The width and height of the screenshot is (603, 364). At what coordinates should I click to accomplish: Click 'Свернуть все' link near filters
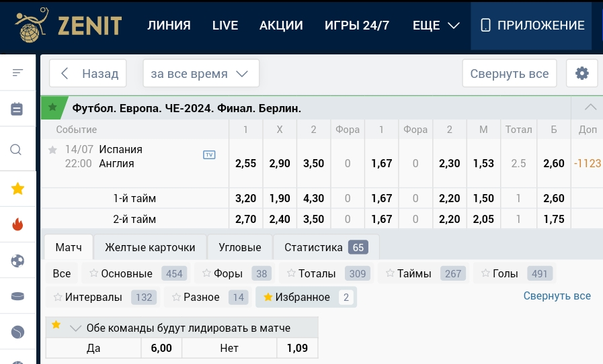[557, 295]
